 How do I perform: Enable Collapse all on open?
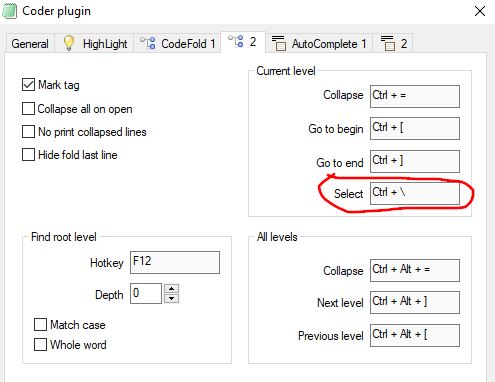(28, 109)
